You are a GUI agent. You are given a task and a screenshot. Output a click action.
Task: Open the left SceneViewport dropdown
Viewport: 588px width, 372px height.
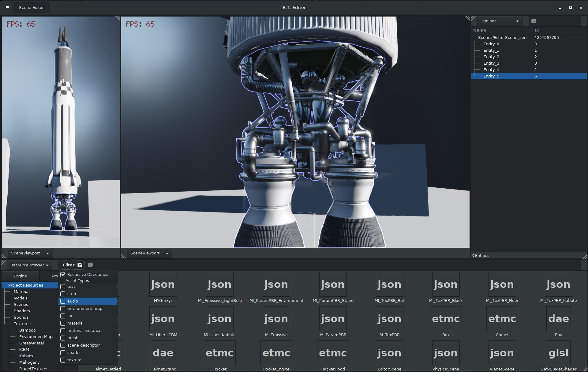click(x=30, y=253)
